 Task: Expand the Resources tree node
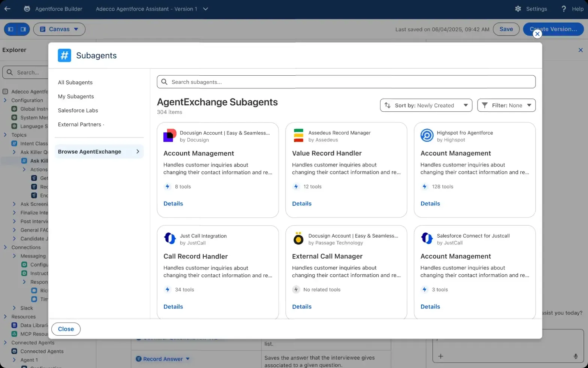(x=5, y=317)
